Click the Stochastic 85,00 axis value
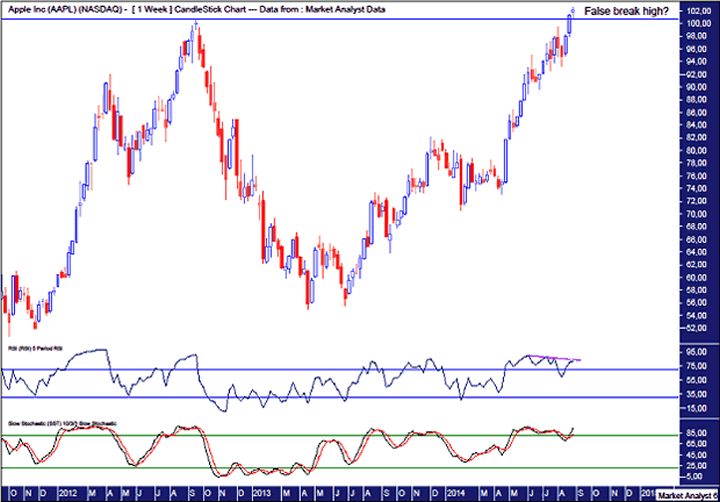The image size is (720, 502). pyautogui.click(x=697, y=433)
